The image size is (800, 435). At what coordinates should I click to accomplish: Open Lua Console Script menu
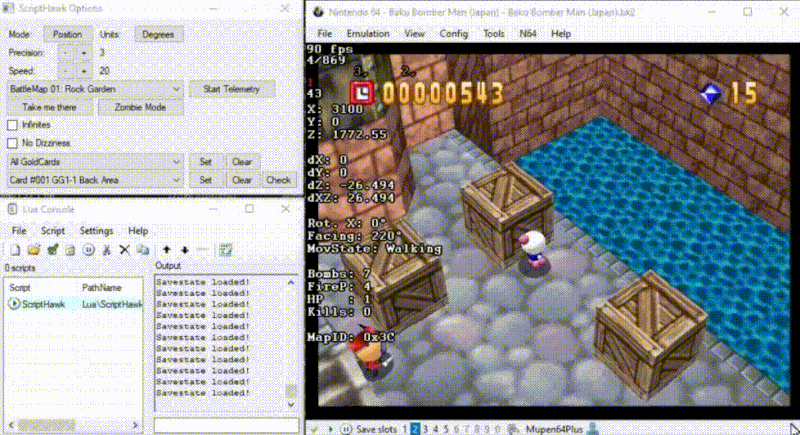point(53,231)
